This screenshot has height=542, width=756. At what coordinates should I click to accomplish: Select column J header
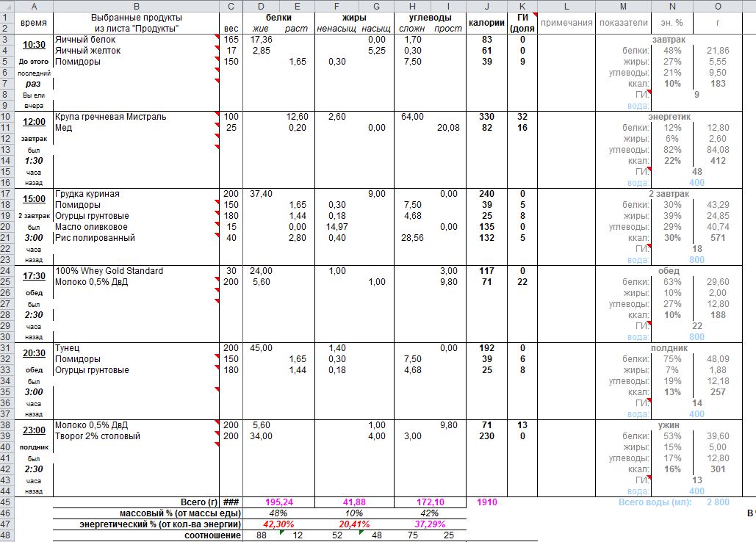point(486,7)
